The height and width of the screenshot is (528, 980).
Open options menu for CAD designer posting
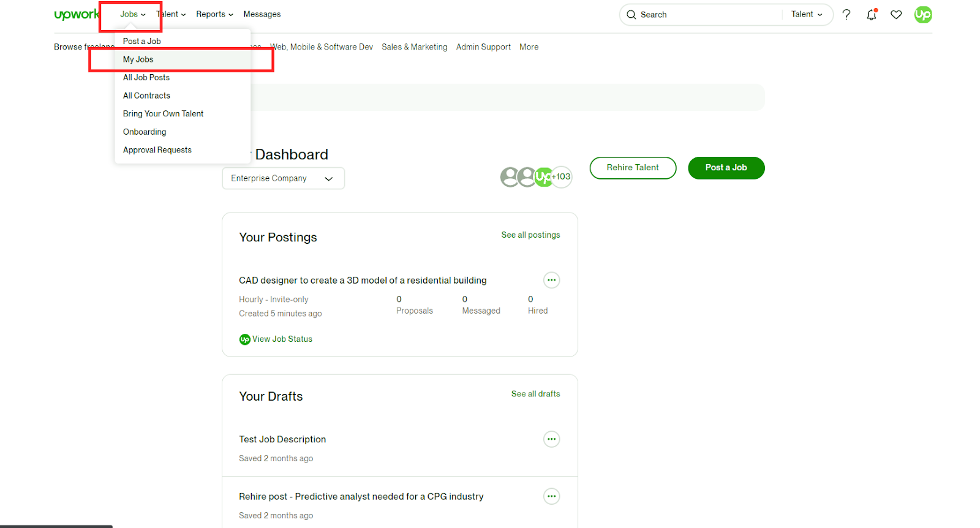click(551, 280)
